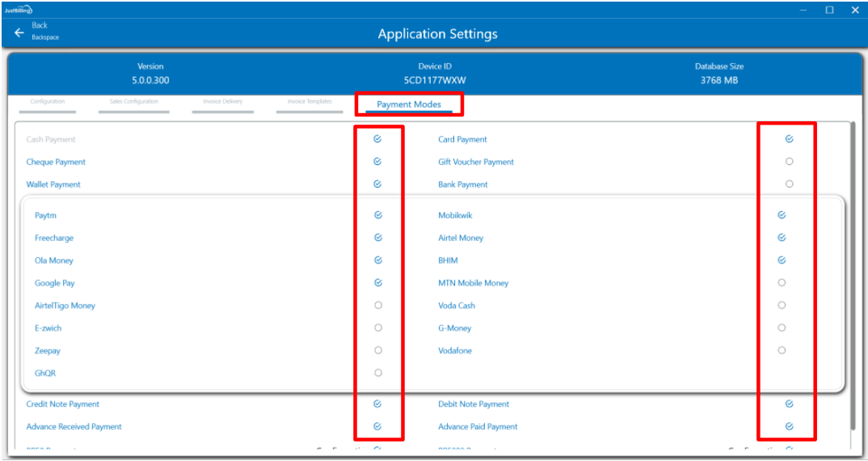The width and height of the screenshot is (868, 461).
Task: Open the Sales Configuration tab
Action: pos(134,103)
